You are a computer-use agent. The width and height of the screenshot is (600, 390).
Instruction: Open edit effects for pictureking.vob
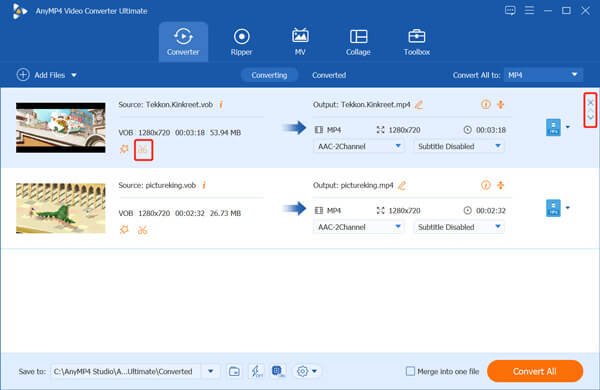tap(124, 230)
